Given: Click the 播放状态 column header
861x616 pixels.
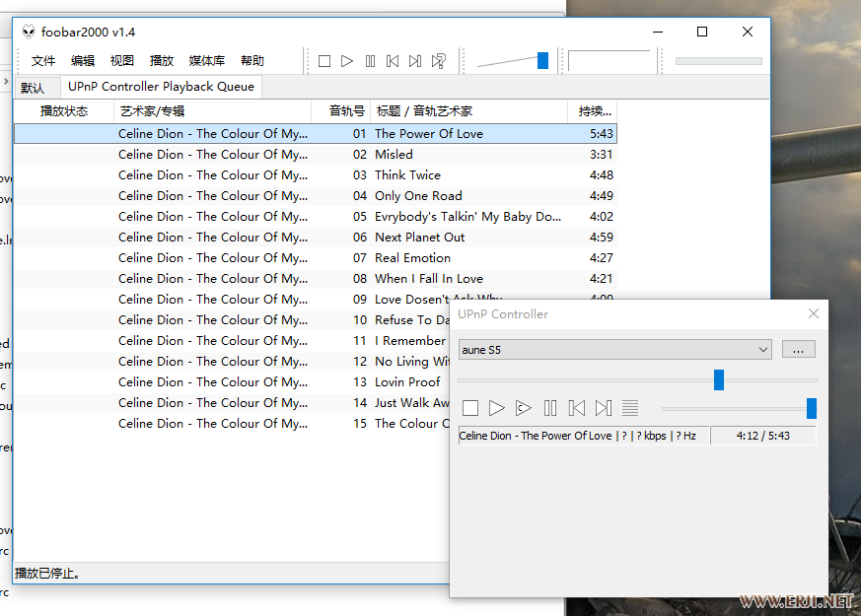Looking at the screenshot, I should point(64,111).
